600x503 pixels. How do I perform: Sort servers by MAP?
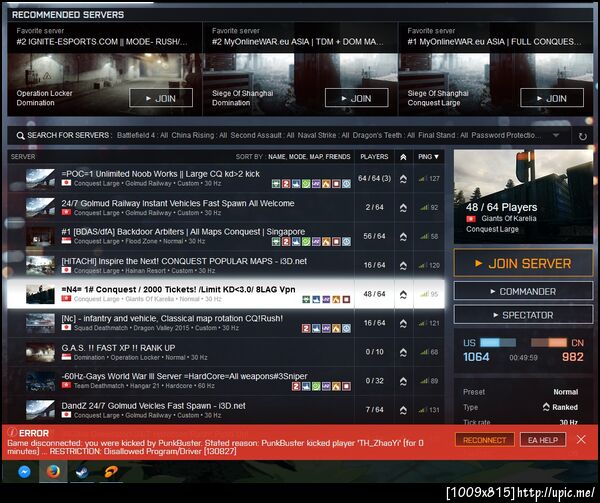316,157
